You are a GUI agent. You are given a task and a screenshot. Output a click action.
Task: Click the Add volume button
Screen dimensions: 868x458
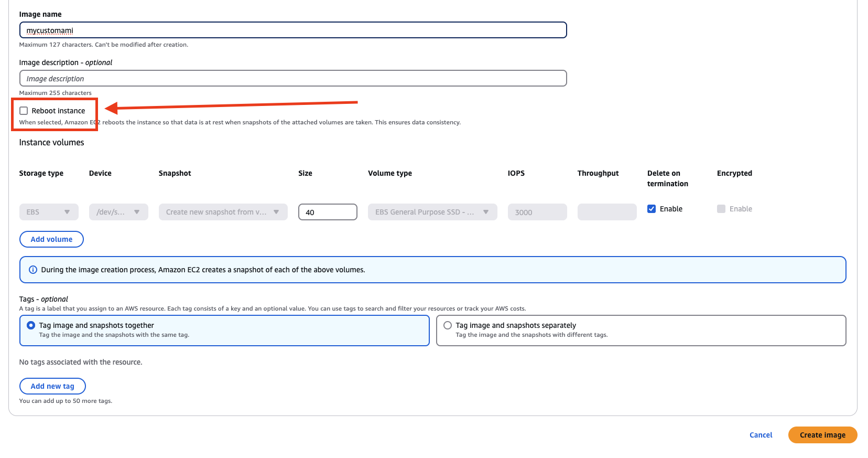click(x=51, y=239)
